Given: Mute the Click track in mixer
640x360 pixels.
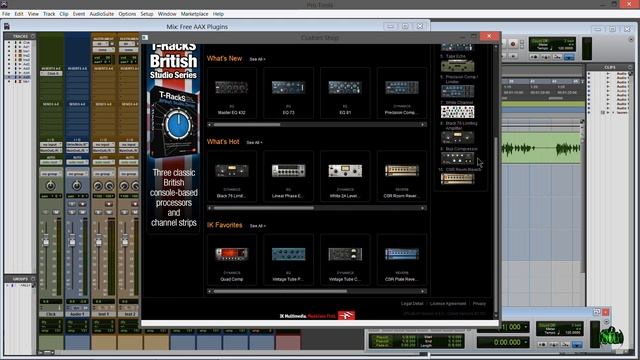Looking at the screenshot, I should coord(56,212).
